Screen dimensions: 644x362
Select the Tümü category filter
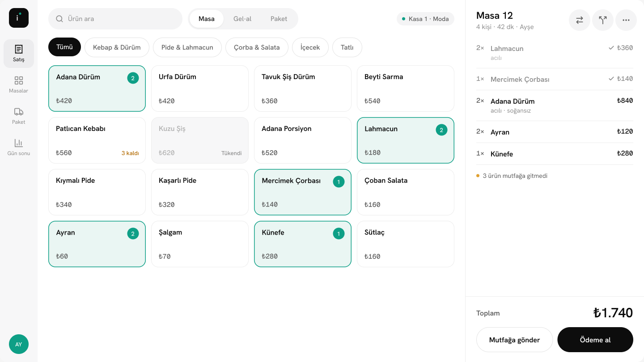(x=64, y=47)
